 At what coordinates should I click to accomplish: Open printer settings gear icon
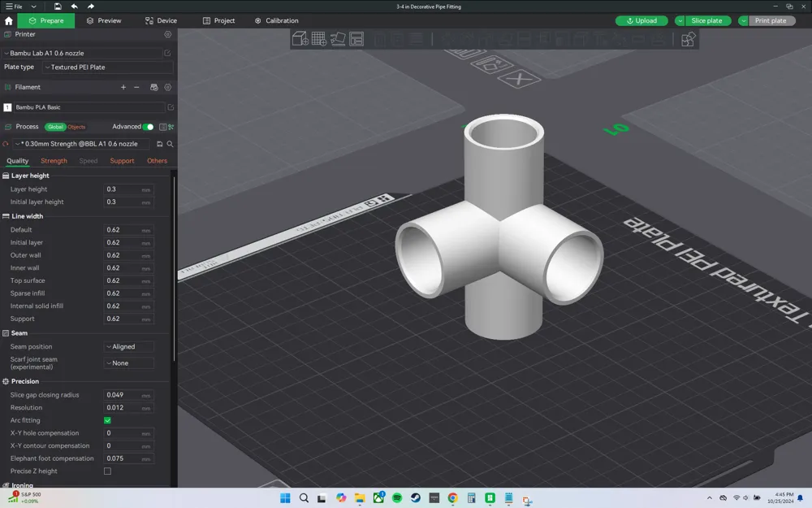click(168, 35)
